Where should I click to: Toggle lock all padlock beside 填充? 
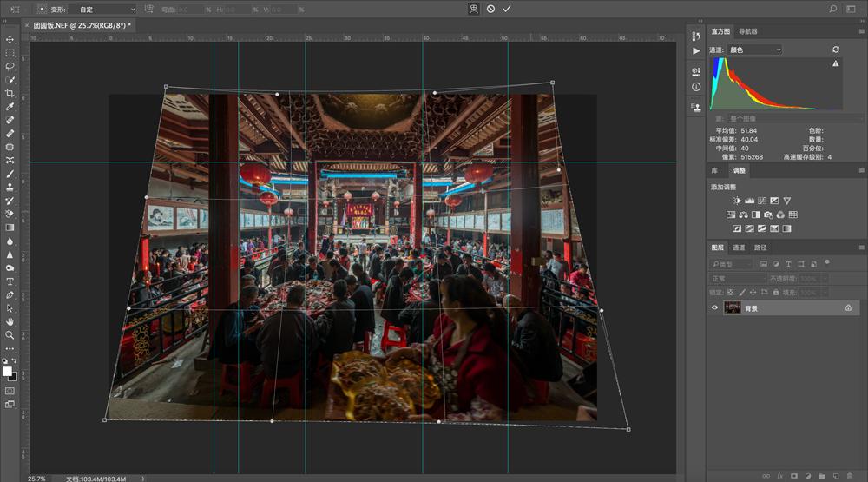[x=775, y=292]
